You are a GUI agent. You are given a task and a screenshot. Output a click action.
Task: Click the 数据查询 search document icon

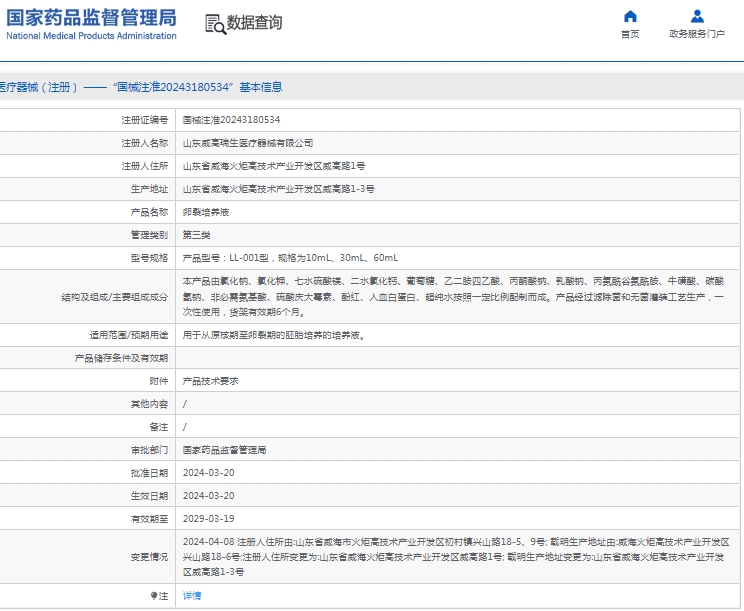pos(215,24)
